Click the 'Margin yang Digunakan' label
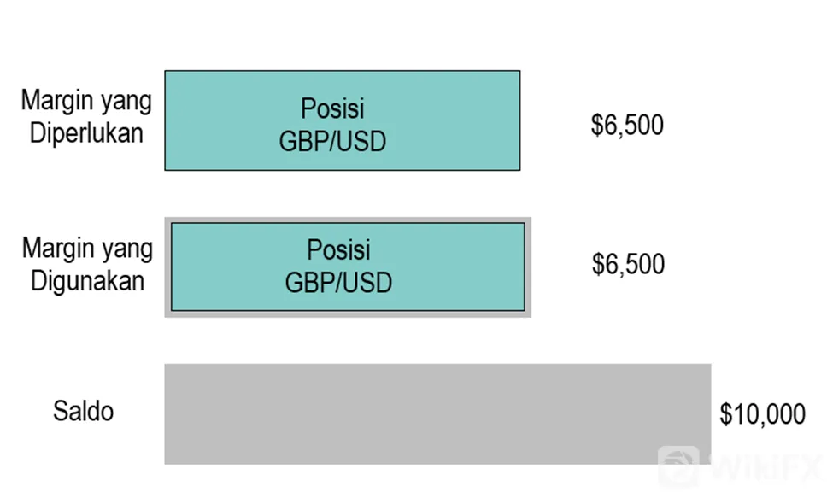This screenshot has height=504, width=833. click(88, 265)
